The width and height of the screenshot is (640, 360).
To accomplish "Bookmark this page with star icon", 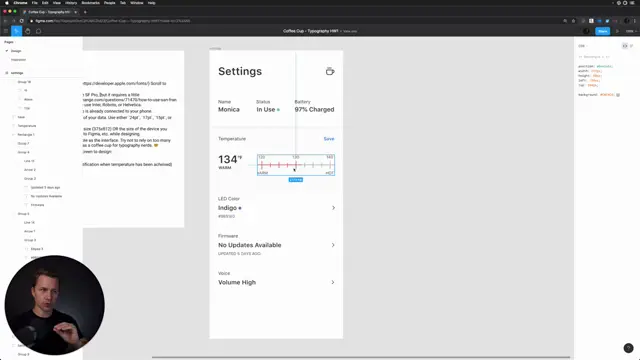I will click(573, 21).
